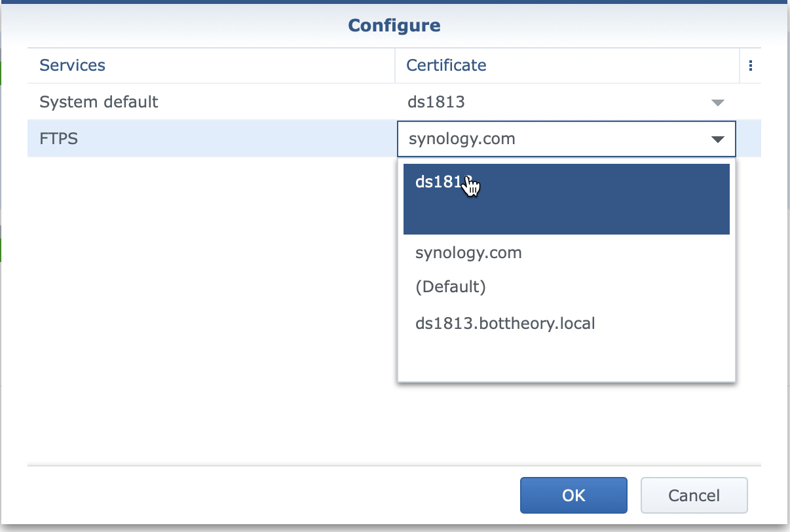Screen dimensions: 790x532
Task: Pick the (Default) entry in the list
Action: [450, 287]
